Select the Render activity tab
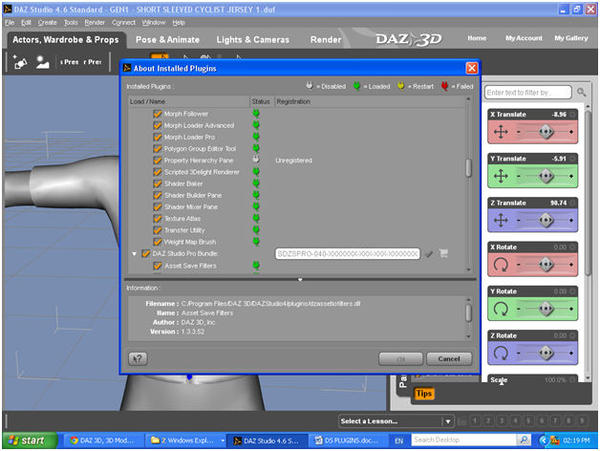Screen dimensions: 600x451 click(x=326, y=40)
